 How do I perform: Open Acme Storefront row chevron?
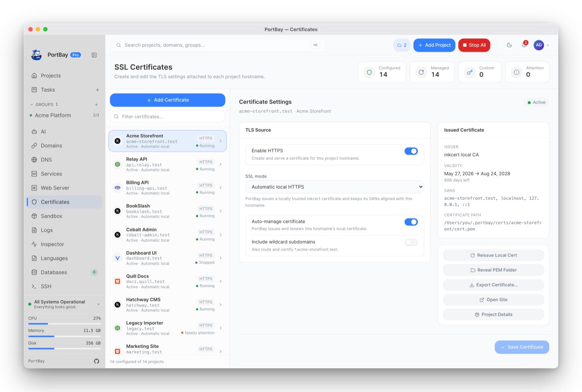tap(220, 141)
